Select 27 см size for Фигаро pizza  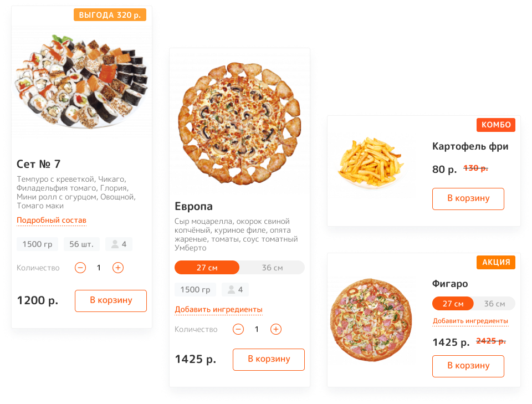click(453, 304)
